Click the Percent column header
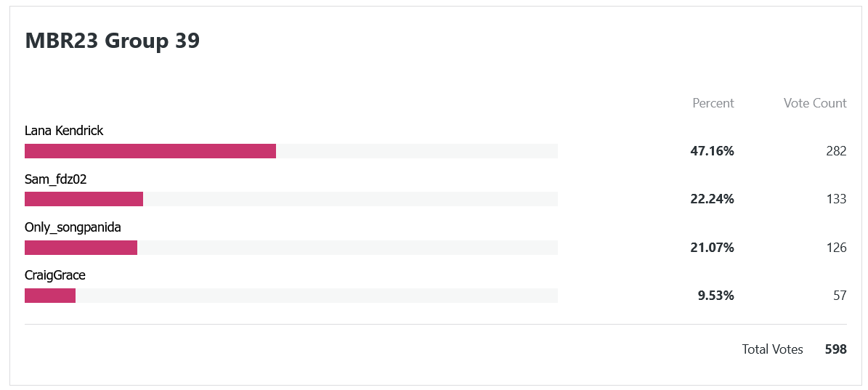 [713, 103]
